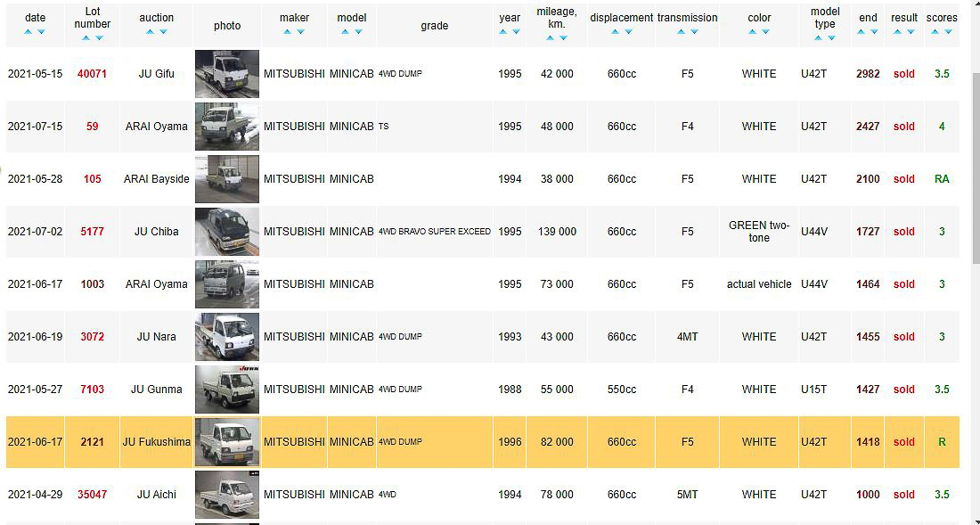This screenshot has width=980, height=525.
Task: Sort the auction column with its up arrow
Action: coord(150,32)
